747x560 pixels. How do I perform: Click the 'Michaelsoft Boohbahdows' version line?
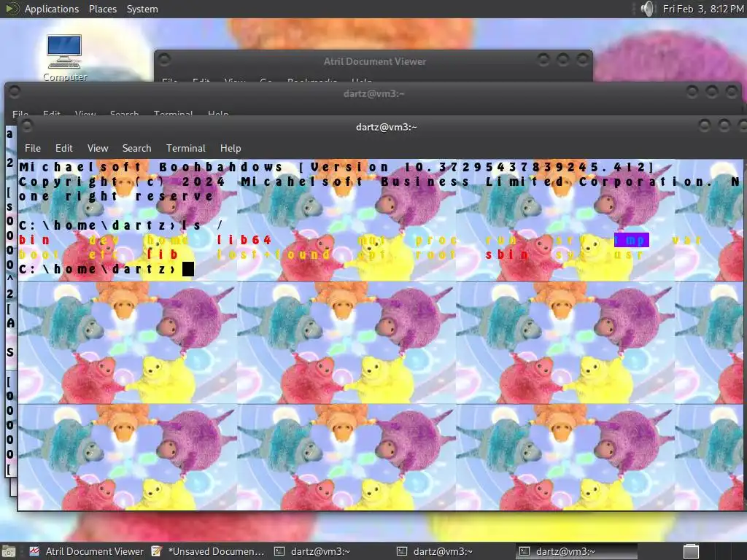(338, 167)
